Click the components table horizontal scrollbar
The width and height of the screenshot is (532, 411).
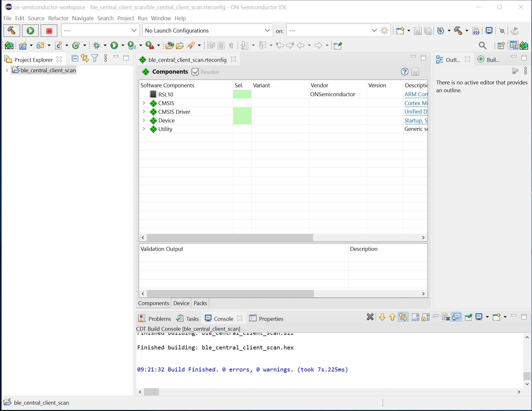pos(230,237)
